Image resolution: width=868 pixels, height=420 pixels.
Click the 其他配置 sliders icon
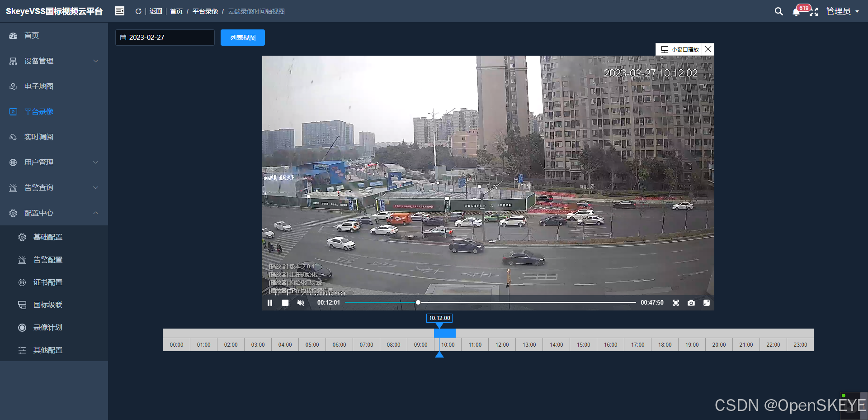click(x=22, y=350)
